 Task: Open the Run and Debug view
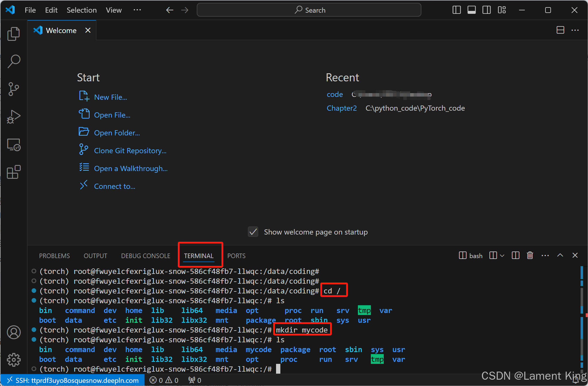click(14, 117)
